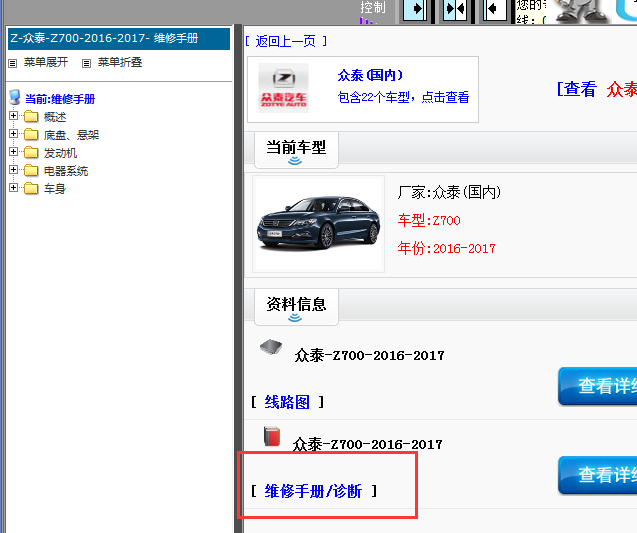Click the list icon beside 菜单展开
637x533 pixels.
(13, 63)
